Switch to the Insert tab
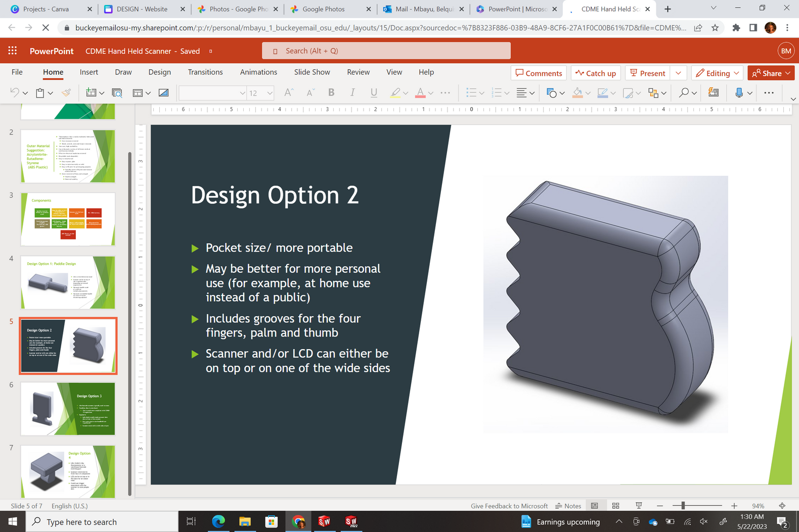799x532 pixels. [89, 72]
